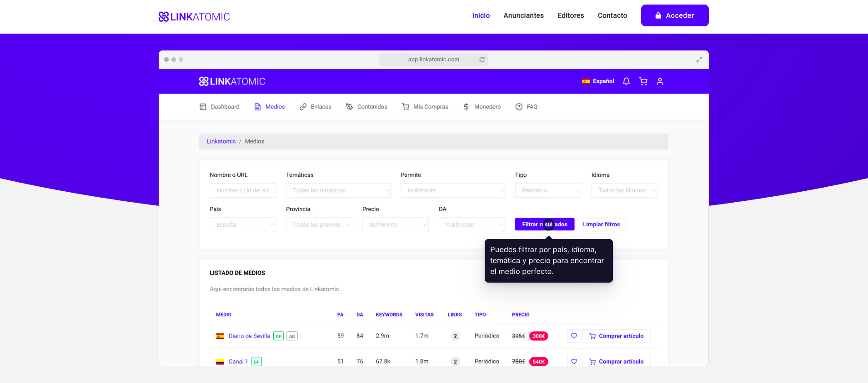Click the user profile icon
The width and height of the screenshot is (868, 383).
pyautogui.click(x=660, y=81)
